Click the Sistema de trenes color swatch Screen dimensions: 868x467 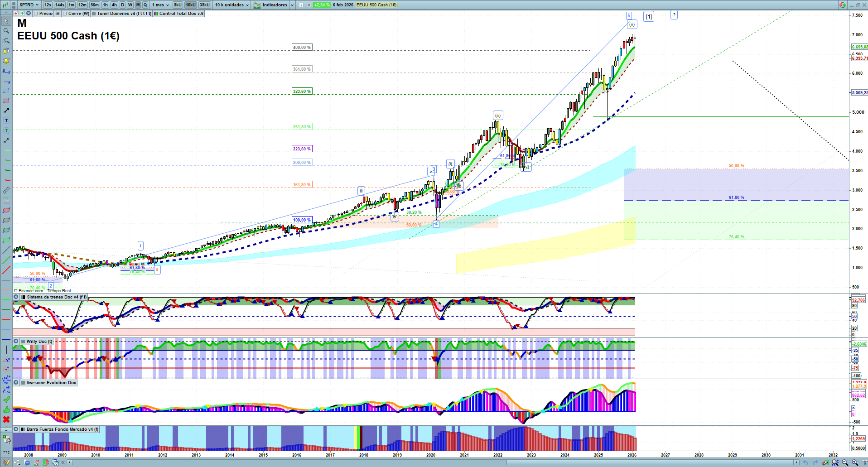[24, 297]
